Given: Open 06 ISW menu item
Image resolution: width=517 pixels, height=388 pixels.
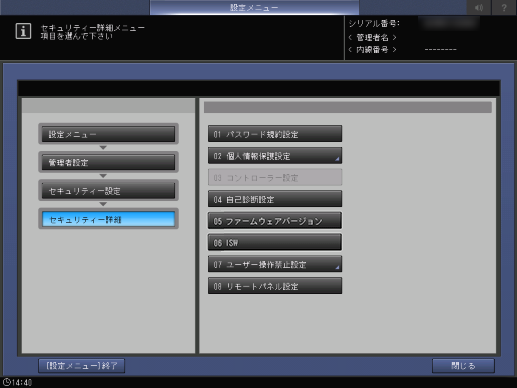Looking at the screenshot, I should pyautogui.click(x=275, y=242).
